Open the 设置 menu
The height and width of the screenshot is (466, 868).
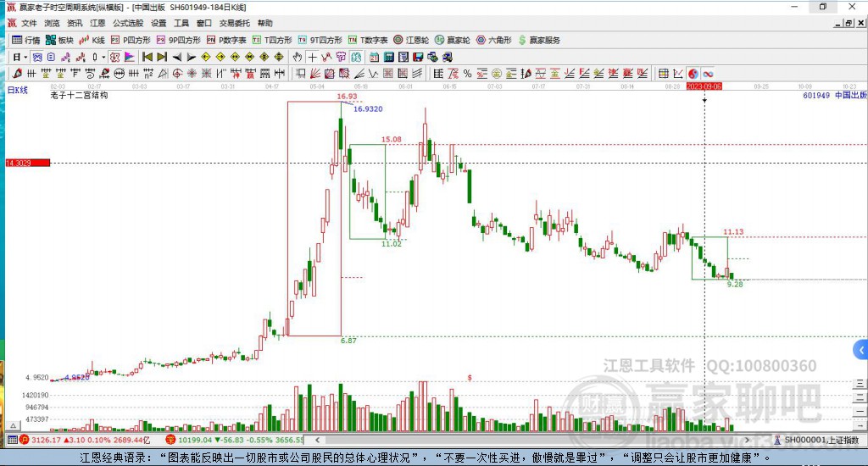point(159,23)
